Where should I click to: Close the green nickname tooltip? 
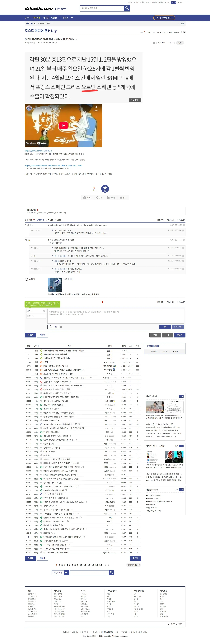pos(58,303)
